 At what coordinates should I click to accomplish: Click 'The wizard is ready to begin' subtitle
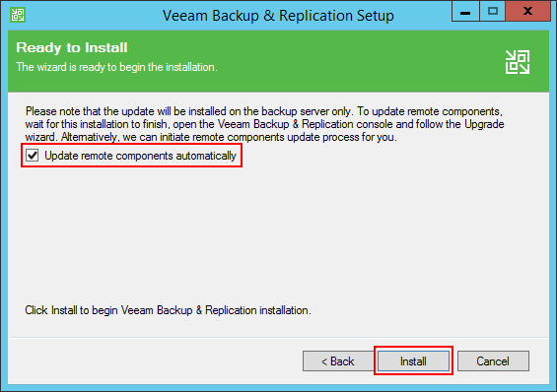coord(117,67)
